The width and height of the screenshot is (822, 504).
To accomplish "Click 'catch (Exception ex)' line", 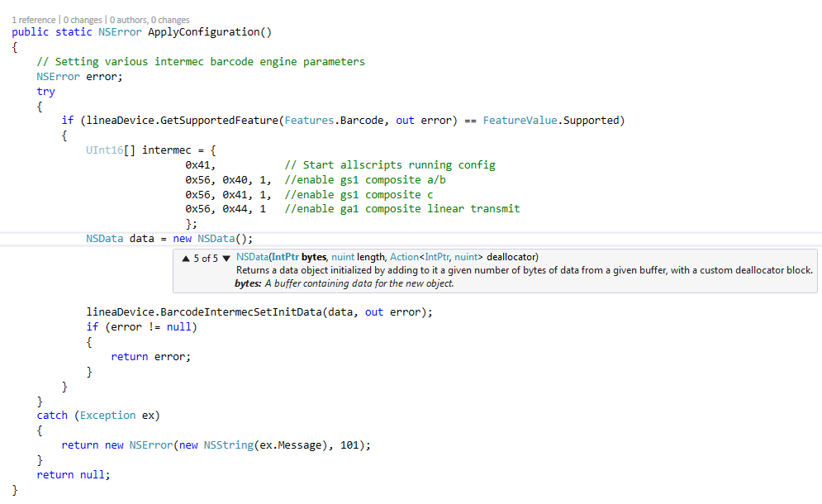I will [x=98, y=416].
